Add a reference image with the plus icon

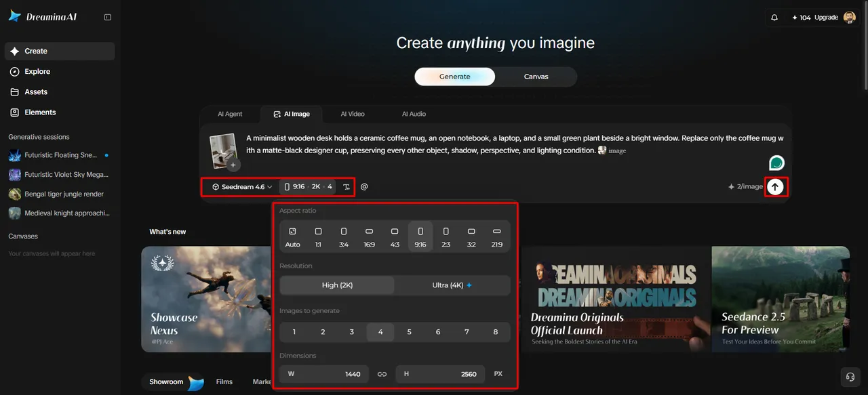pyautogui.click(x=233, y=165)
